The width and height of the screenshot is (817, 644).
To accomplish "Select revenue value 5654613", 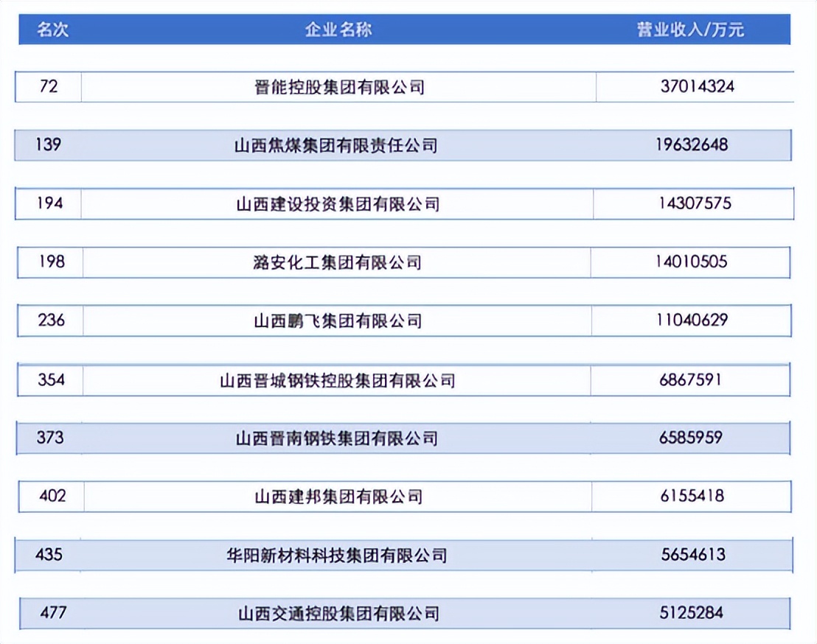I will (x=693, y=555).
